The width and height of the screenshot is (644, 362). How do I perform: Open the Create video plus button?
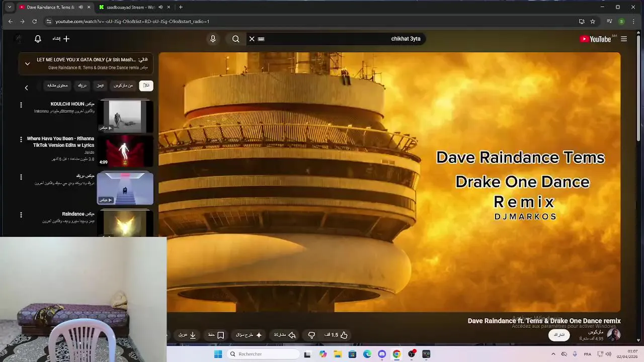pos(61,39)
